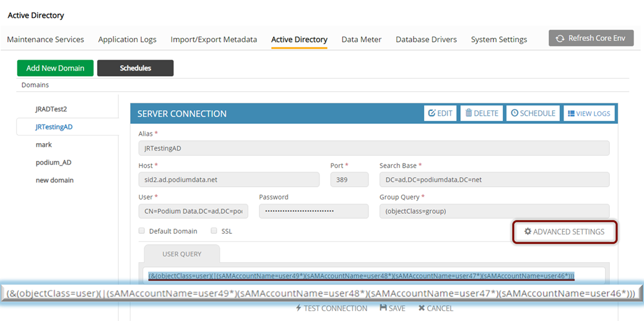This screenshot has height=321, width=644.
Task: Click the Refresh Core Env icon
Action: (560, 38)
